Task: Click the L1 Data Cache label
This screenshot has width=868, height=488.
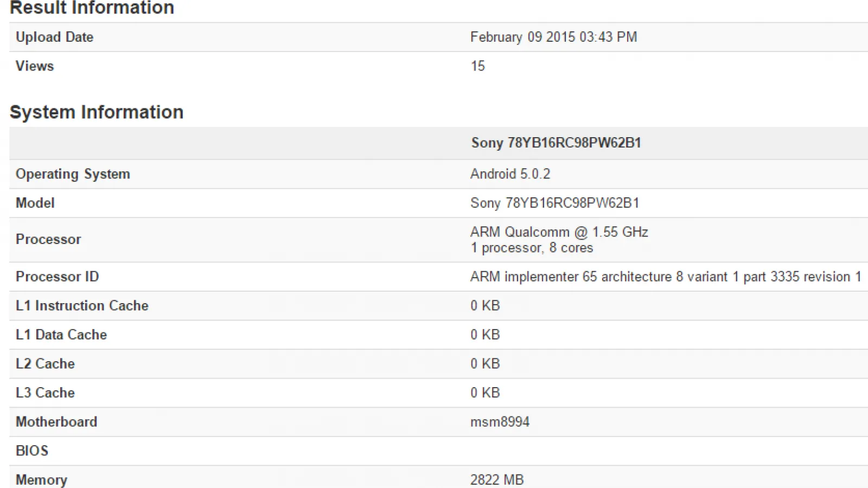Action: 61,335
